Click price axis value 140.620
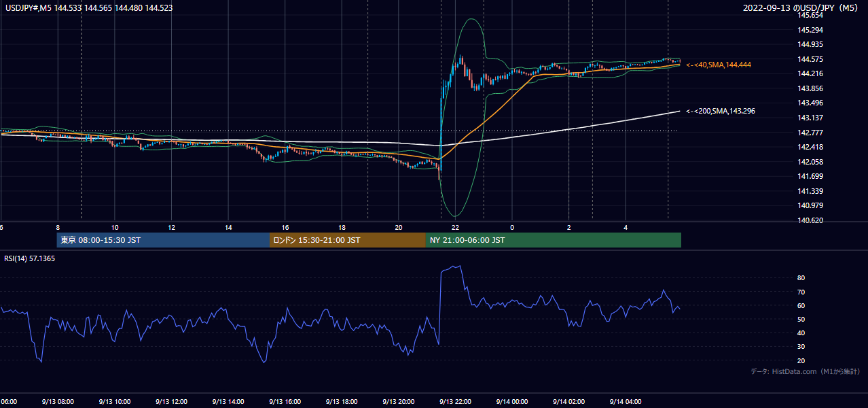868x408 pixels. [x=811, y=220]
